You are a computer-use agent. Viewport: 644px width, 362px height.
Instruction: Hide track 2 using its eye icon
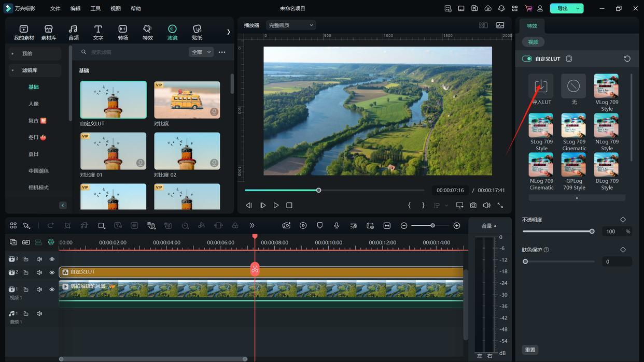[52, 272]
